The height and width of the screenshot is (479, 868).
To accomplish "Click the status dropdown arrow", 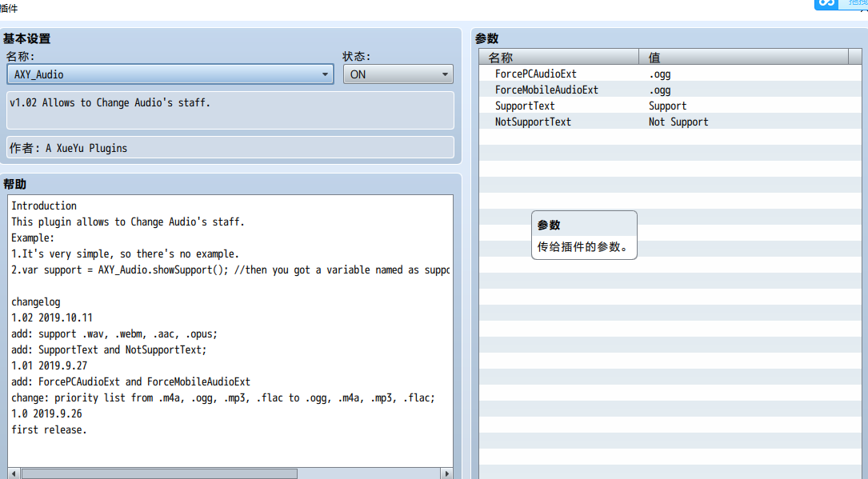I will click(445, 74).
